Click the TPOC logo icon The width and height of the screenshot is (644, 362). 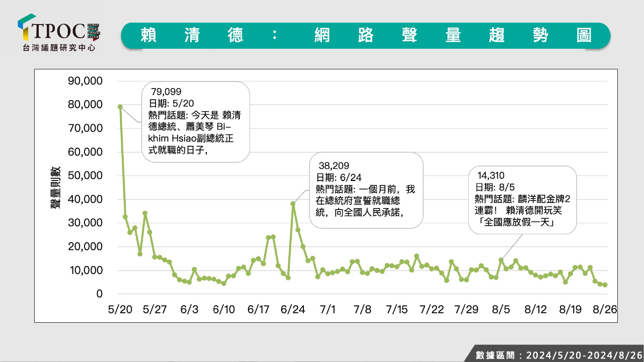click(27, 27)
